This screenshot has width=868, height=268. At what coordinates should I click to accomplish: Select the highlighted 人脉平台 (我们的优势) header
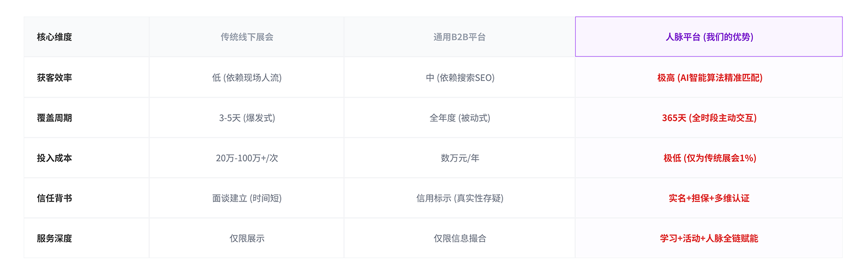pyautogui.click(x=709, y=37)
